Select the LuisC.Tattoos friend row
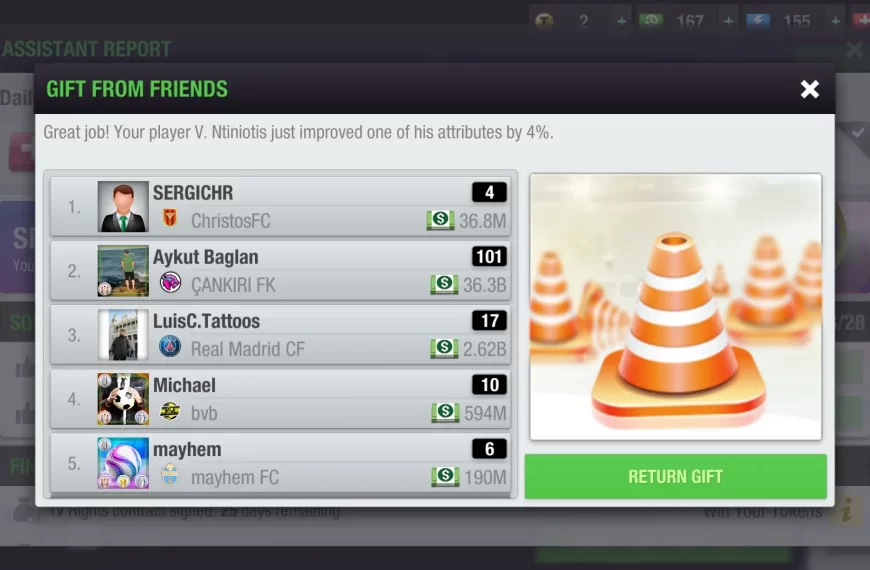 pos(280,335)
